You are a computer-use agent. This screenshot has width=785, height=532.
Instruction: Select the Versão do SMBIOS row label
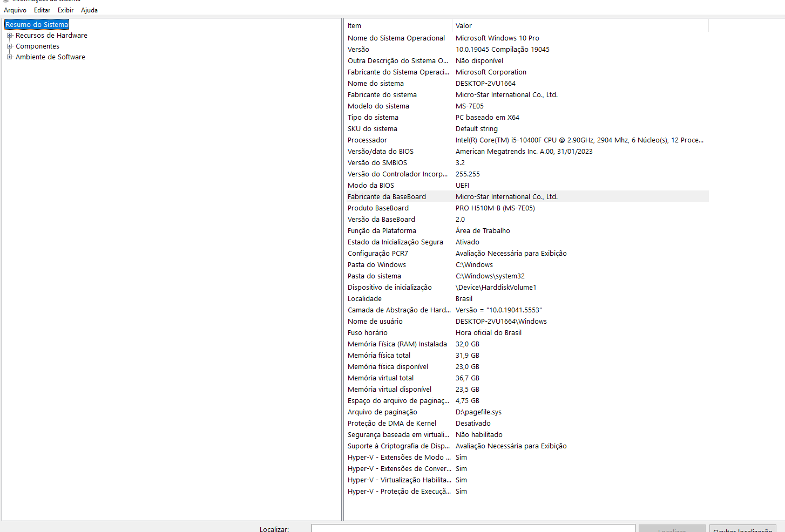377,163
